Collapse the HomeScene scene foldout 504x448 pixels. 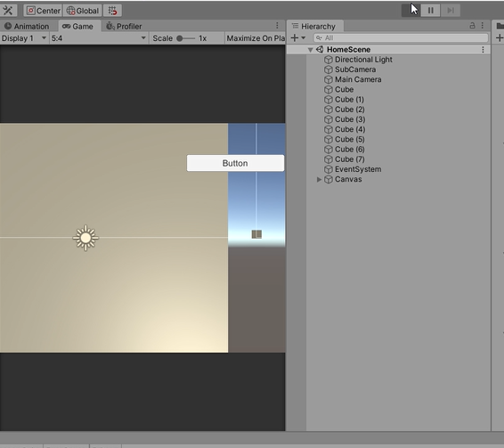click(310, 50)
